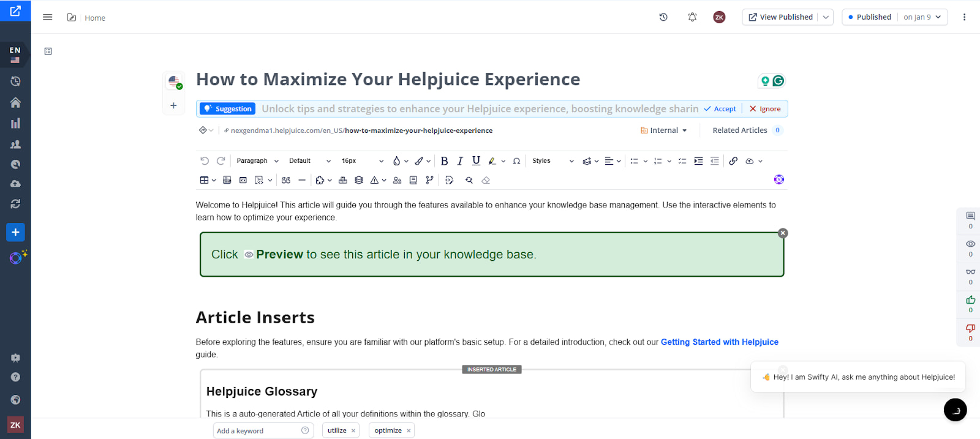Image resolution: width=980 pixels, height=439 pixels.
Task: Insert a link with the chain icon
Action: click(x=733, y=161)
